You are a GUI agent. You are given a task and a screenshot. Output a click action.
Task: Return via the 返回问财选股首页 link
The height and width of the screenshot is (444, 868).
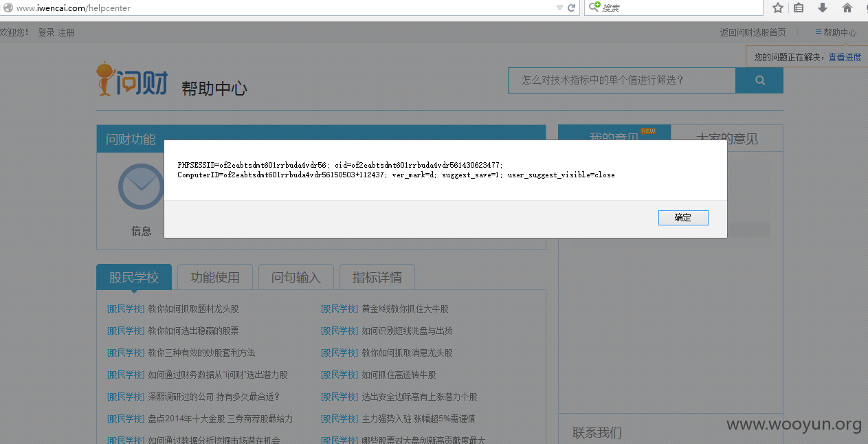(x=753, y=32)
